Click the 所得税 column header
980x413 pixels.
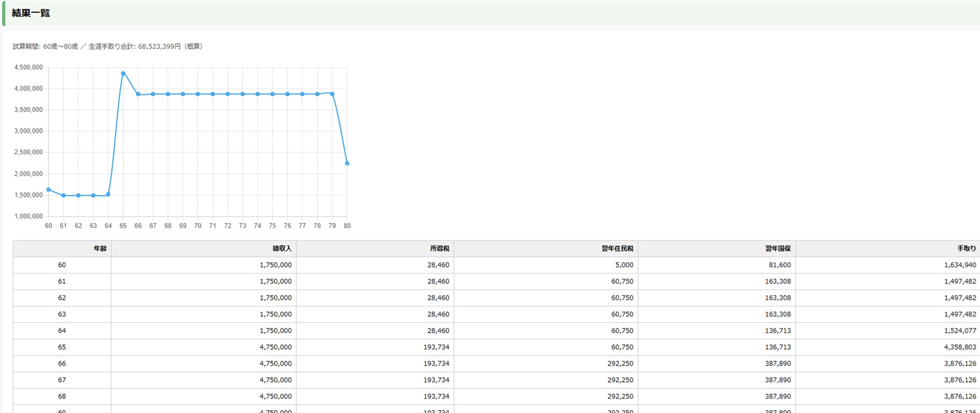(x=439, y=248)
